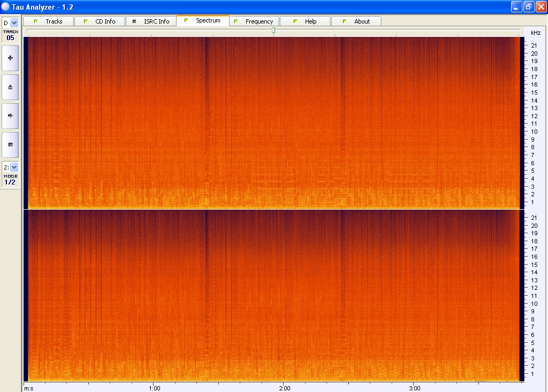Expand the mode selector dropdown

14,167
